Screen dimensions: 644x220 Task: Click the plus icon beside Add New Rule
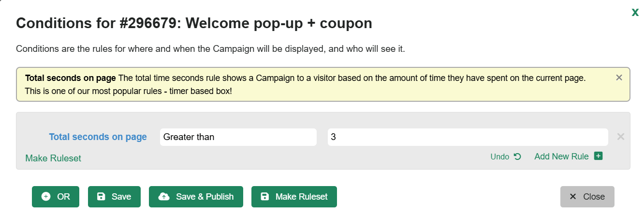click(598, 156)
